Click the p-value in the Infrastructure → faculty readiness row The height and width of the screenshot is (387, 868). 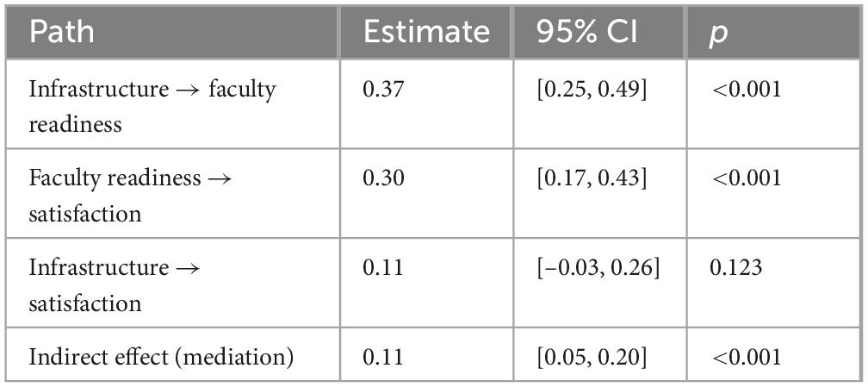point(747,89)
